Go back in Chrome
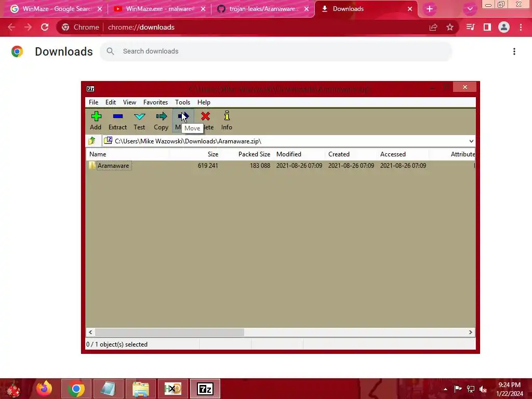Image resolution: width=532 pixels, height=399 pixels. pos(11,27)
